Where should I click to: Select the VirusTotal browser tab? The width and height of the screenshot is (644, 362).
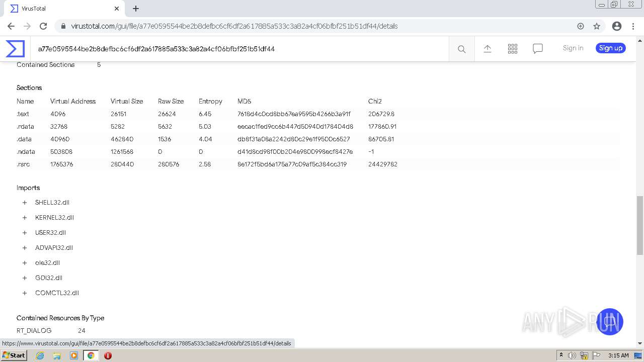tap(65, 9)
